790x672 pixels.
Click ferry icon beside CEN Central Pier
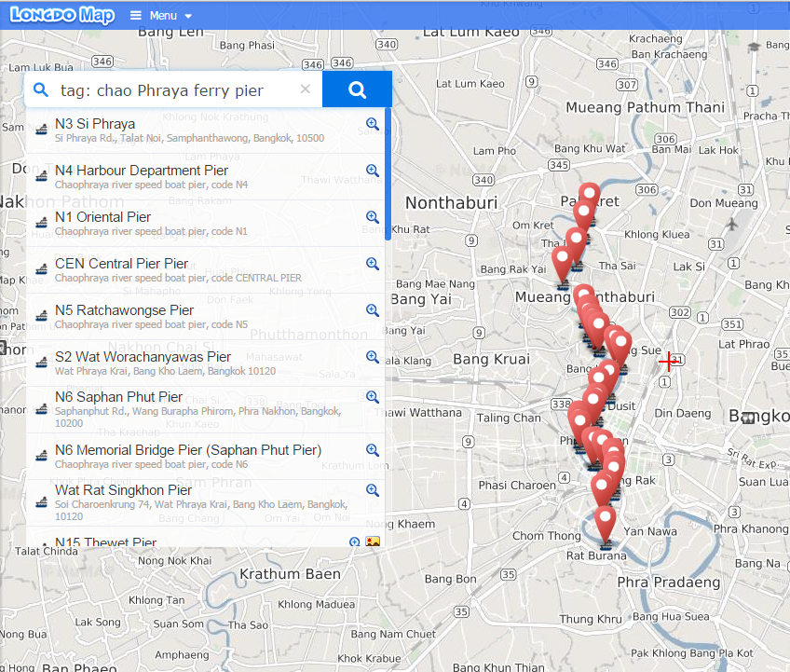point(41,269)
